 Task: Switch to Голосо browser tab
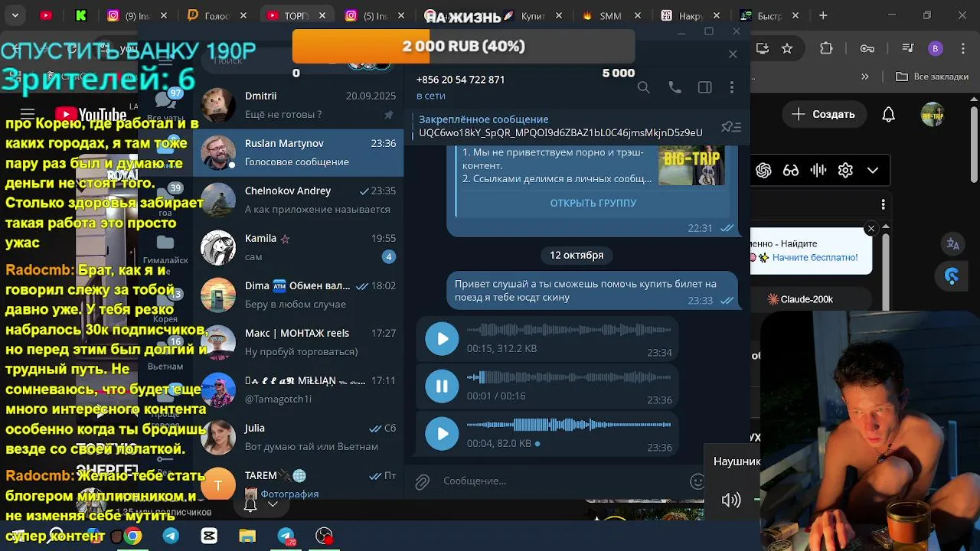click(x=217, y=15)
